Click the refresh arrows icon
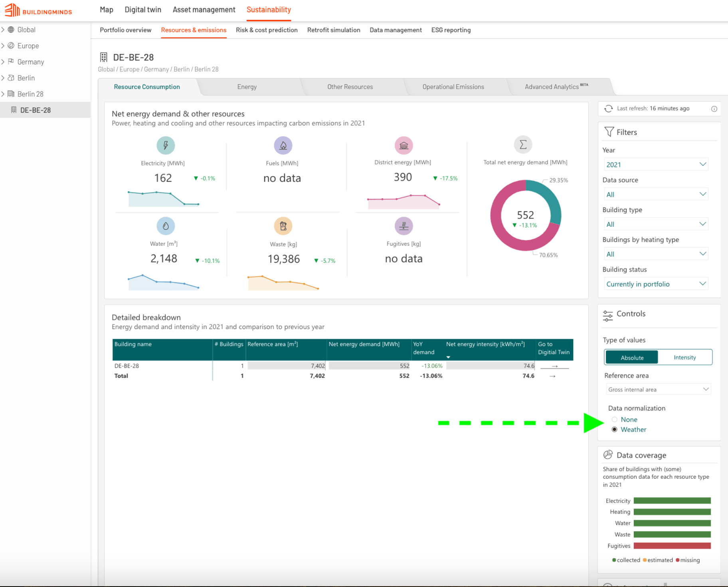The image size is (728, 587). click(608, 109)
